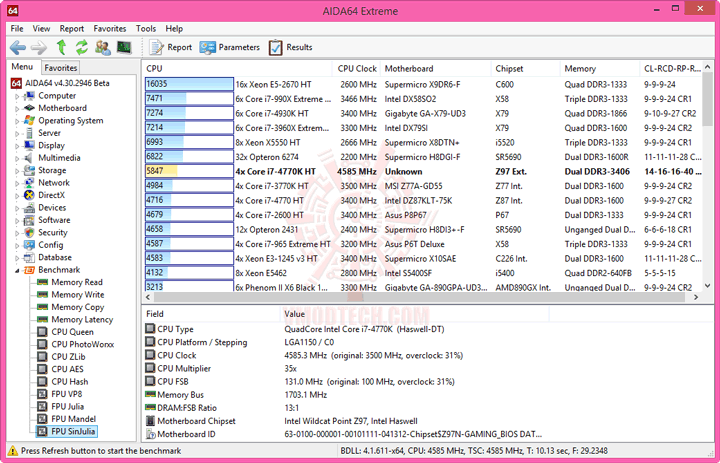The height and width of the screenshot is (463, 720).
Task: Select the Motherboard icon in tree
Action: pyautogui.click(x=29, y=108)
